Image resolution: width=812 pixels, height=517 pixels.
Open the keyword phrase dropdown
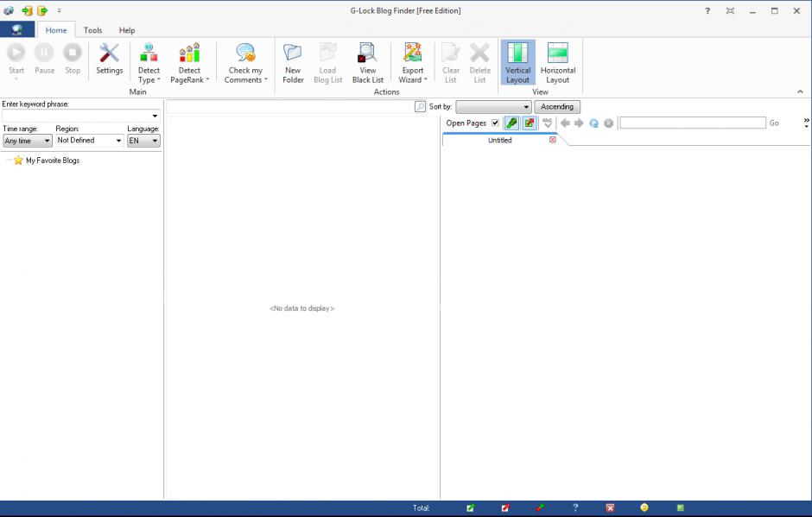tap(155, 116)
